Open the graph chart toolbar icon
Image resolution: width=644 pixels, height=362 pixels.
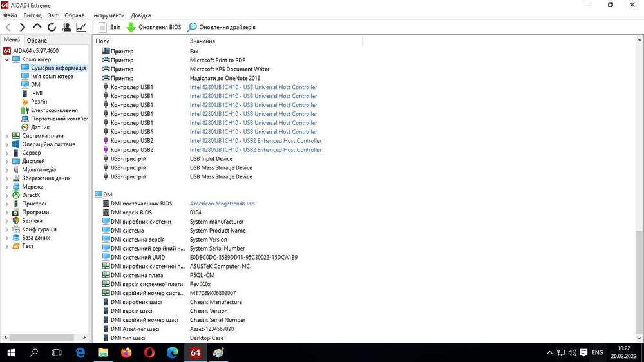point(81,27)
